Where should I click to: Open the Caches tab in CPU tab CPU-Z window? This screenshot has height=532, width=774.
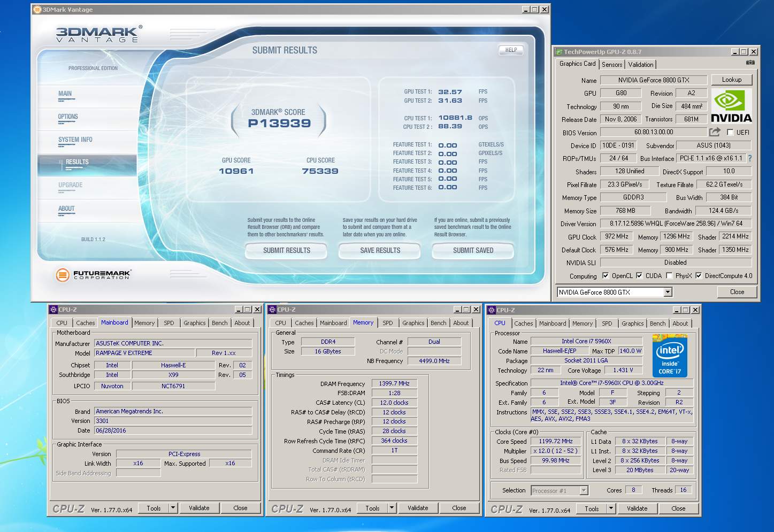[x=523, y=323]
